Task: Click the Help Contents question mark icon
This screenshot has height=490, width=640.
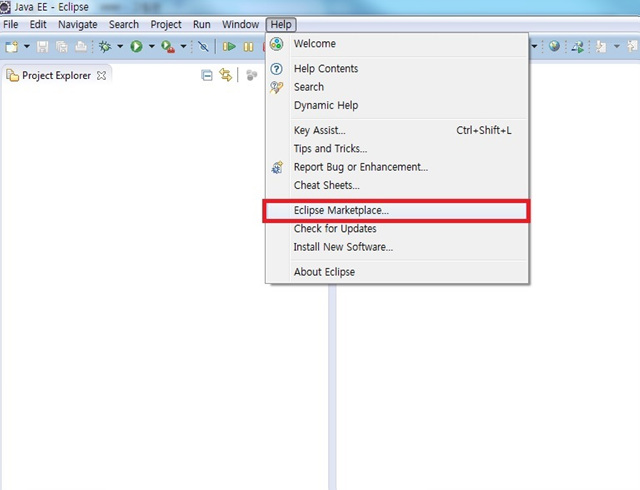Action: click(277, 69)
